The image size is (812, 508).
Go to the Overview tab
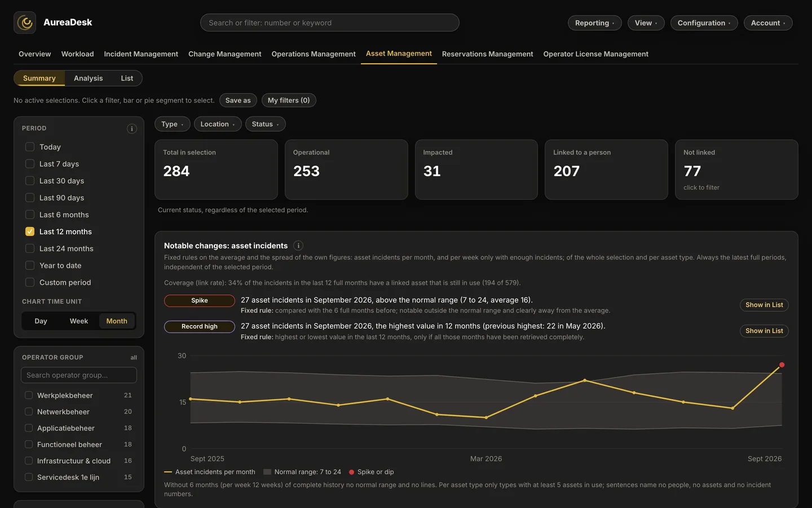[x=35, y=54]
